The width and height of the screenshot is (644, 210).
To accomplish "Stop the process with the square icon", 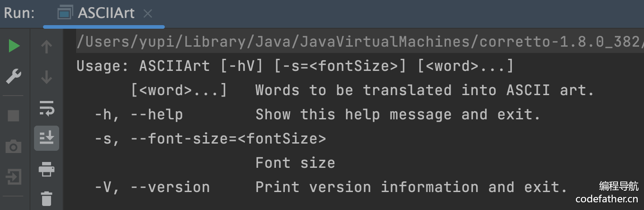I will coord(14,116).
